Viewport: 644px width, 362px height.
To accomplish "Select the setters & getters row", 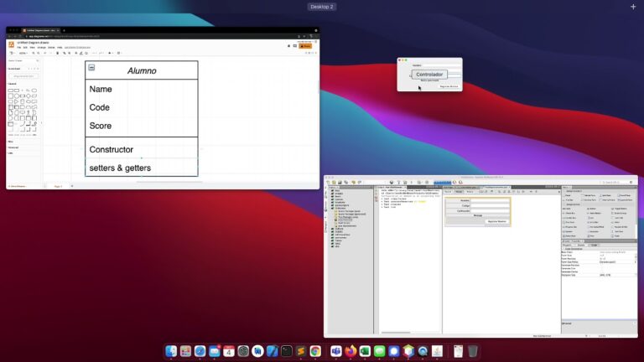I will [142, 168].
